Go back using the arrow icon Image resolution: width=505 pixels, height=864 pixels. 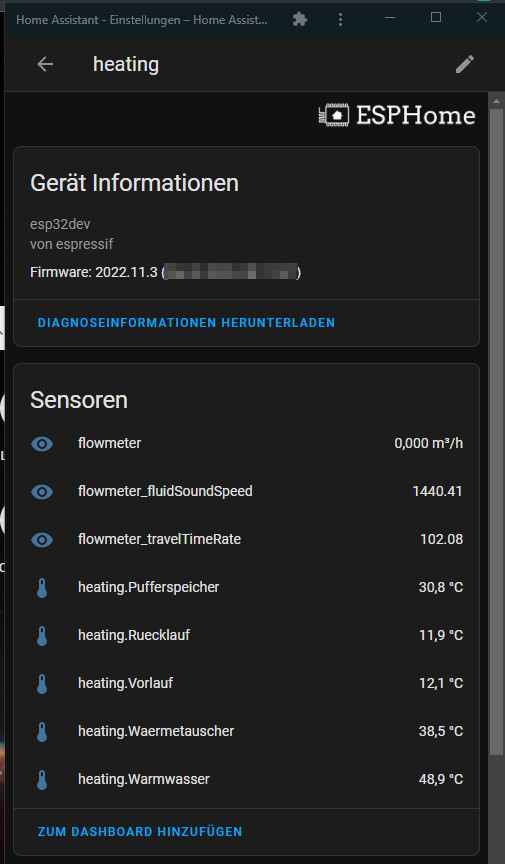tap(45, 64)
